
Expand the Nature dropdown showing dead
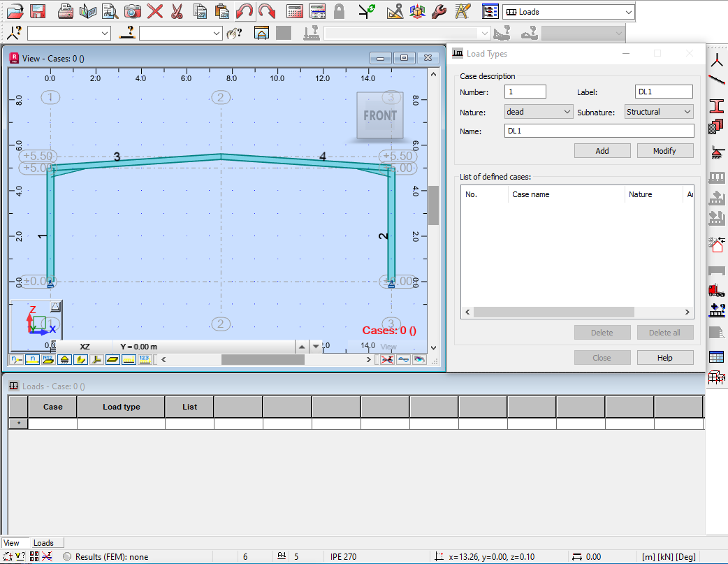pos(538,112)
